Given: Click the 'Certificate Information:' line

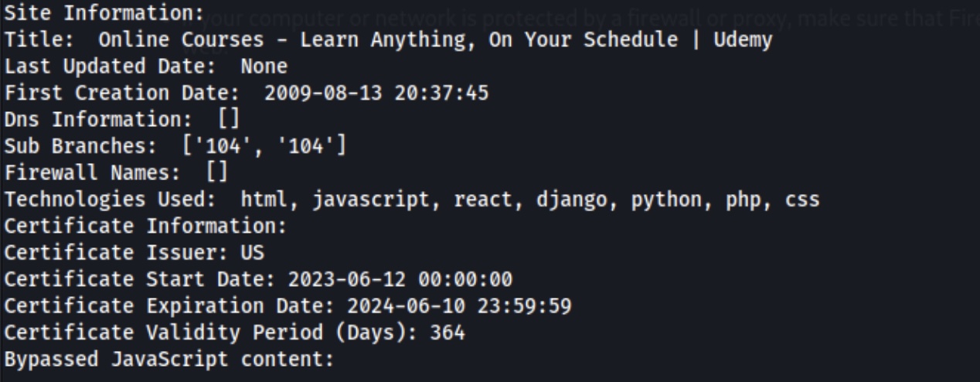Looking at the screenshot, I should point(146,226).
